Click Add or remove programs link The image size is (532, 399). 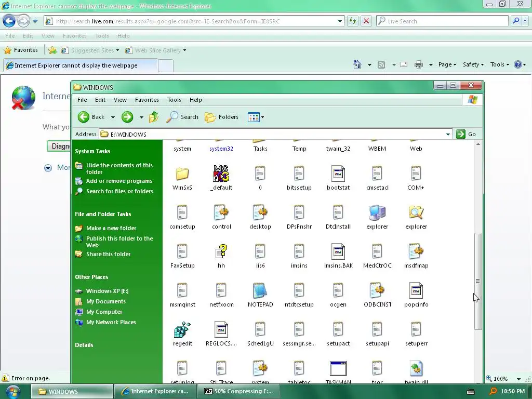119,181
